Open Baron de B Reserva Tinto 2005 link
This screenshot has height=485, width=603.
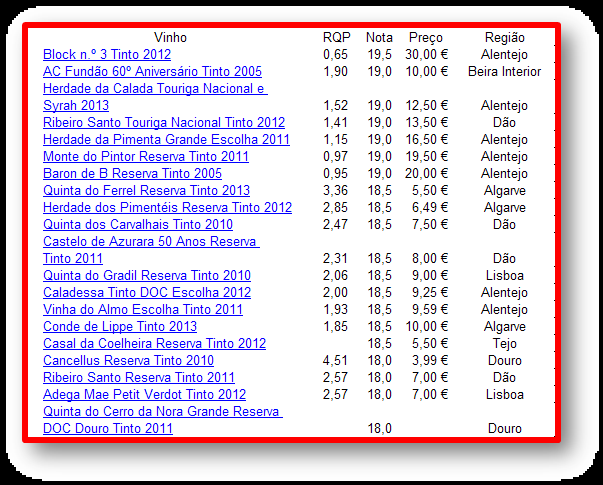coord(132,173)
